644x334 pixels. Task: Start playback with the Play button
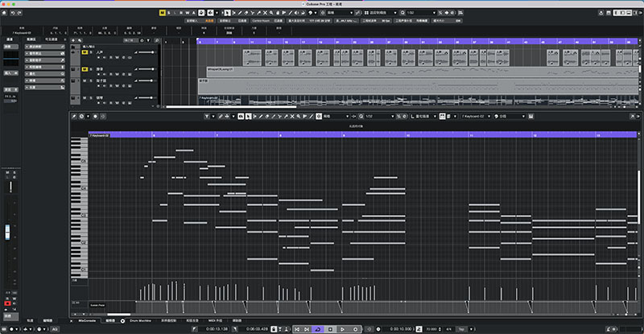click(343, 329)
